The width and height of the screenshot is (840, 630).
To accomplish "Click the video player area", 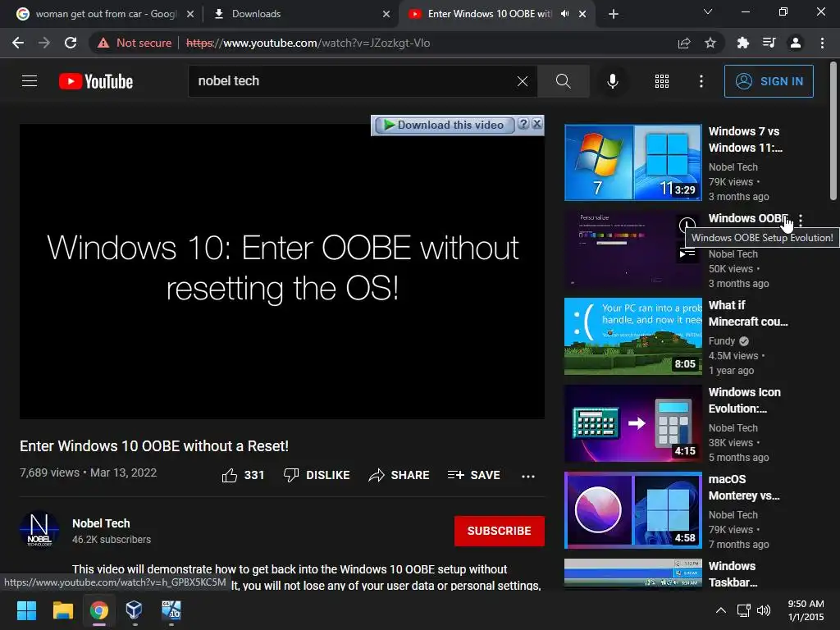I will click(x=282, y=272).
